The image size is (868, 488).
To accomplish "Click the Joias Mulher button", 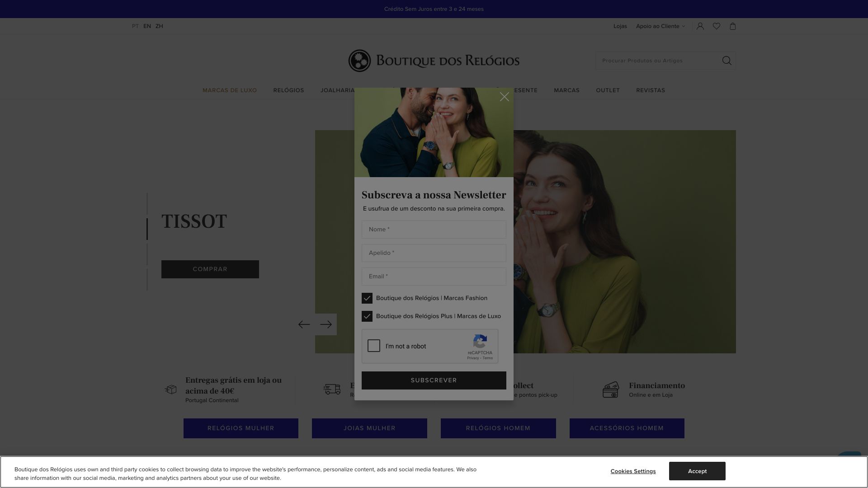I will click(x=369, y=428).
